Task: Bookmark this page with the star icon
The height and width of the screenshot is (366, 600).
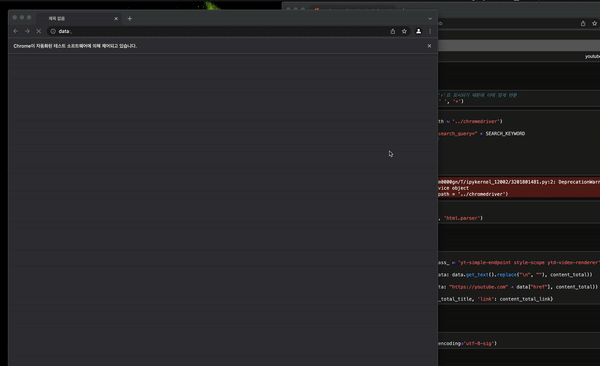Action: (x=404, y=31)
